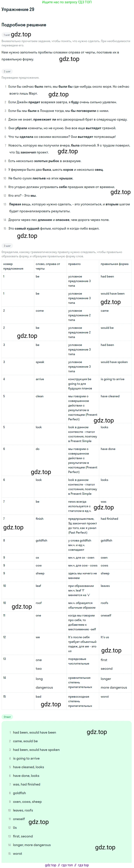Open the 'gdz top' footer link
This screenshot has width=134, height=868.
[x=51, y=865]
